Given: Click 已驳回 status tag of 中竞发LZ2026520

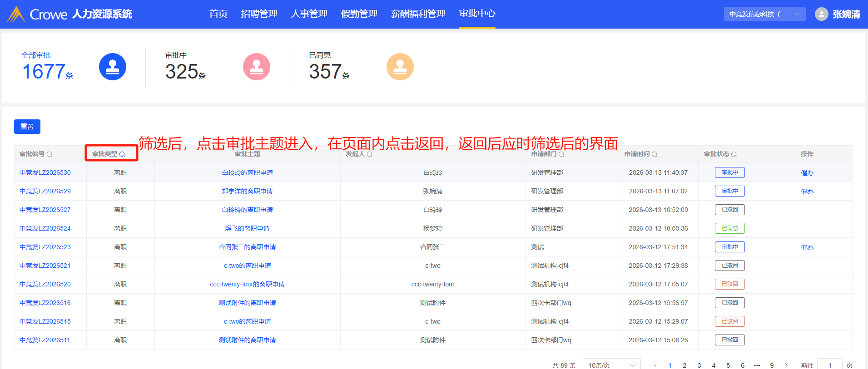Looking at the screenshot, I should pyautogui.click(x=730, y=284).
